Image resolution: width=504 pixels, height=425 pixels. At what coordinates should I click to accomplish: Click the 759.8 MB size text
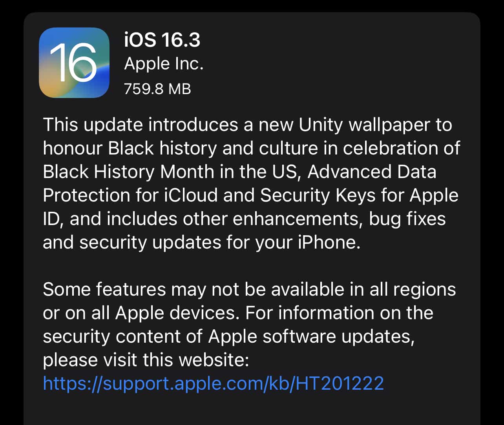157,89
